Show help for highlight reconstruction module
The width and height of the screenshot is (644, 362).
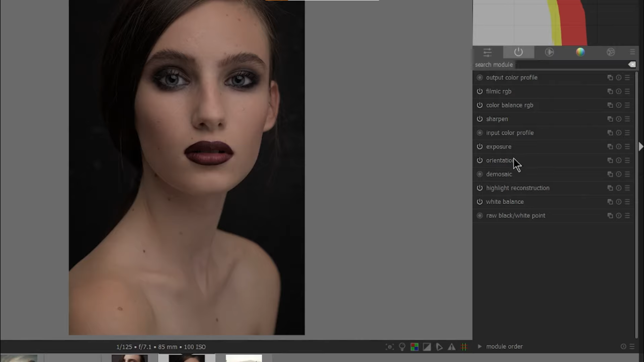tap(618, 188)
